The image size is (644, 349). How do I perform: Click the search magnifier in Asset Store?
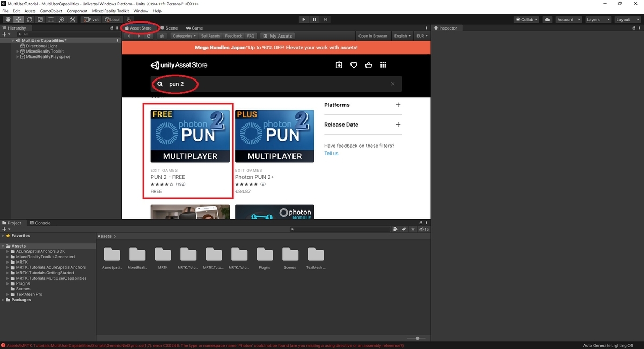pos(160,84)
